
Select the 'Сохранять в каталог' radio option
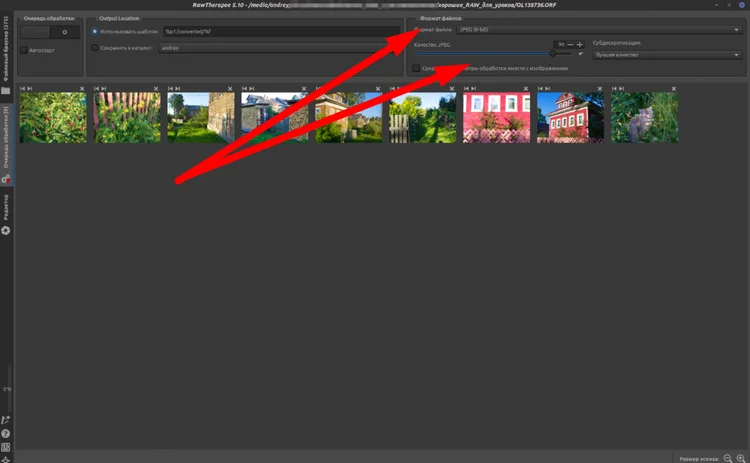pos(96,47)
